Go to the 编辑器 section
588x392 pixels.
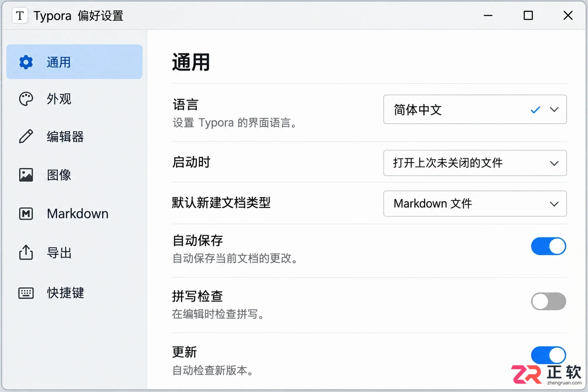[x=74, y=136]
